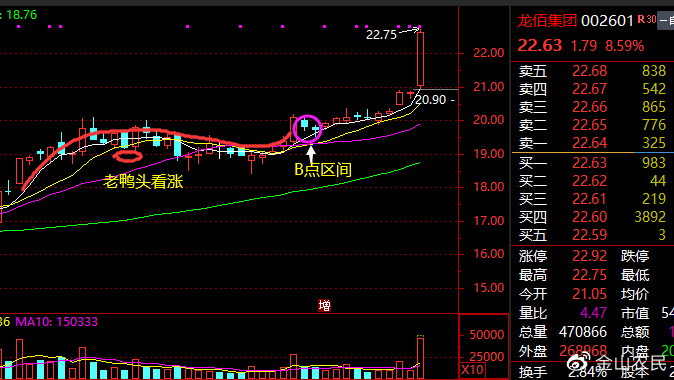Click the magenta circle marking B点区间
Screen dimensions: 674x380
pos(307,129)
